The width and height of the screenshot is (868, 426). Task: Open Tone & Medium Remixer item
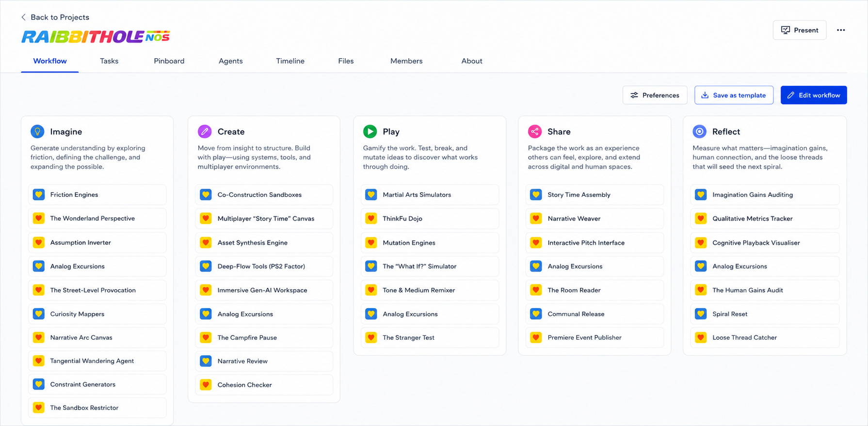click(430, 290)
